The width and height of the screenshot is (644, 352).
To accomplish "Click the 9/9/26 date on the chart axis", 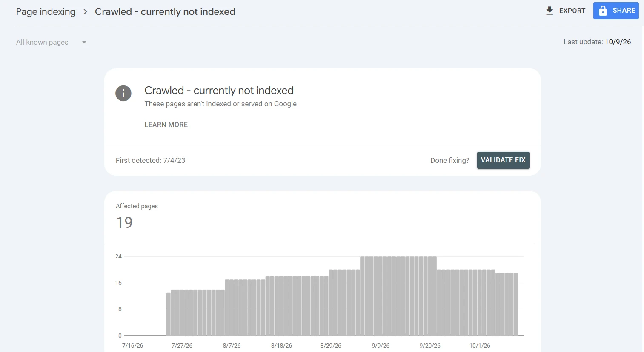I will coord(381,346).
